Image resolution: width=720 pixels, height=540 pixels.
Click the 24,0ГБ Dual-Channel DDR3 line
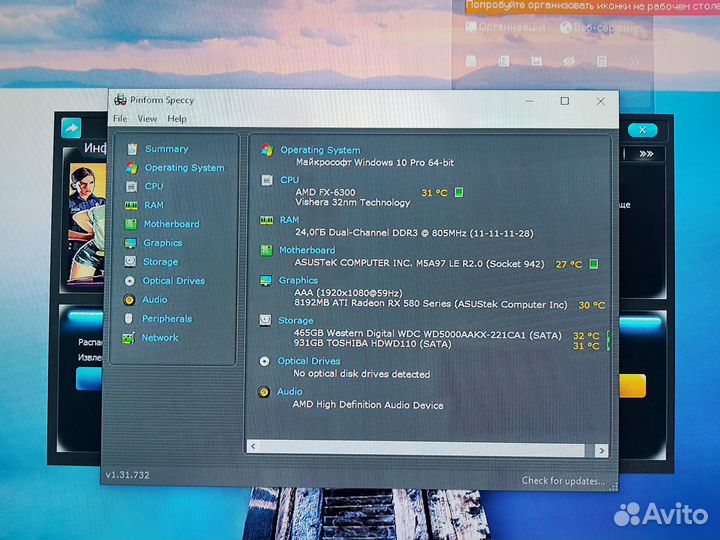(x=414, y=233)
